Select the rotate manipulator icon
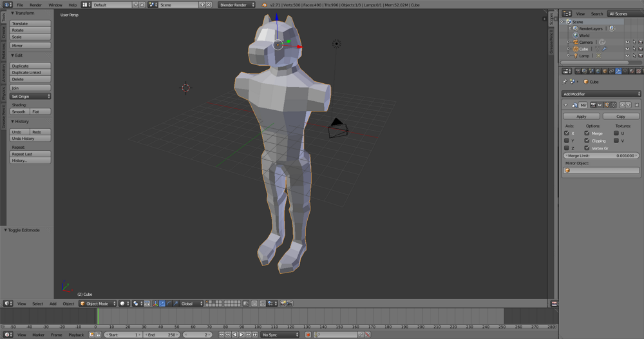 point(169,304)
